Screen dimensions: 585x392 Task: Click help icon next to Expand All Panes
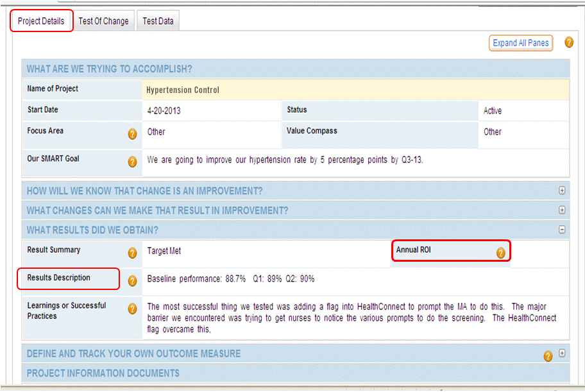(569, 43)
